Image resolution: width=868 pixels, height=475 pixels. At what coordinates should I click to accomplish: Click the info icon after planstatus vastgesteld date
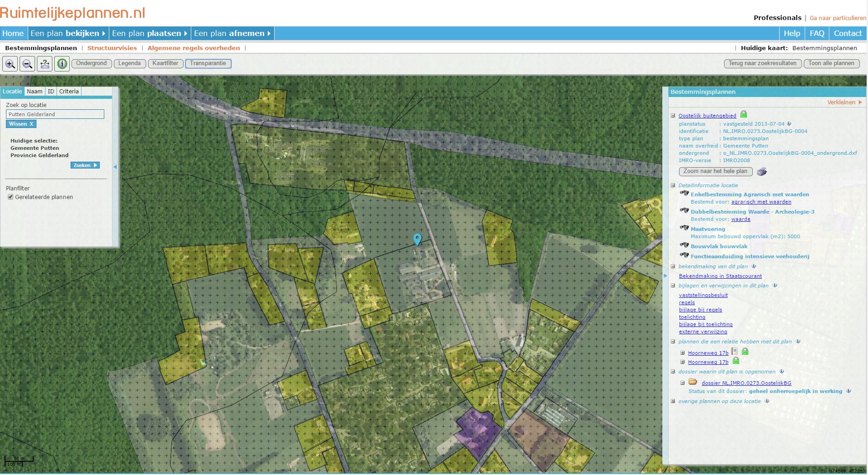point(789,123)
